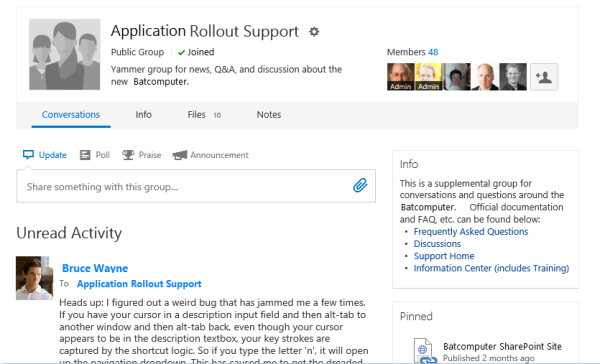Switch to the Notes tab

[269, 114]
